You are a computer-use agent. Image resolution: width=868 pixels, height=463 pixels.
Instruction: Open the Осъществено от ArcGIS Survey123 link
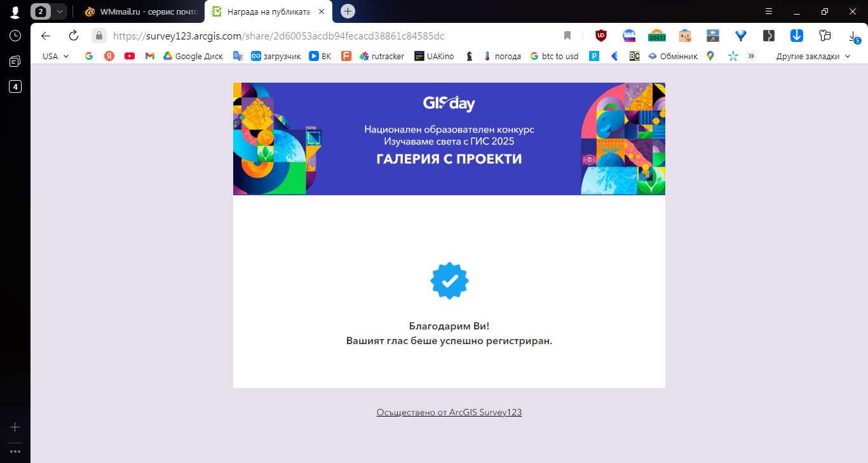coord(449,412)
